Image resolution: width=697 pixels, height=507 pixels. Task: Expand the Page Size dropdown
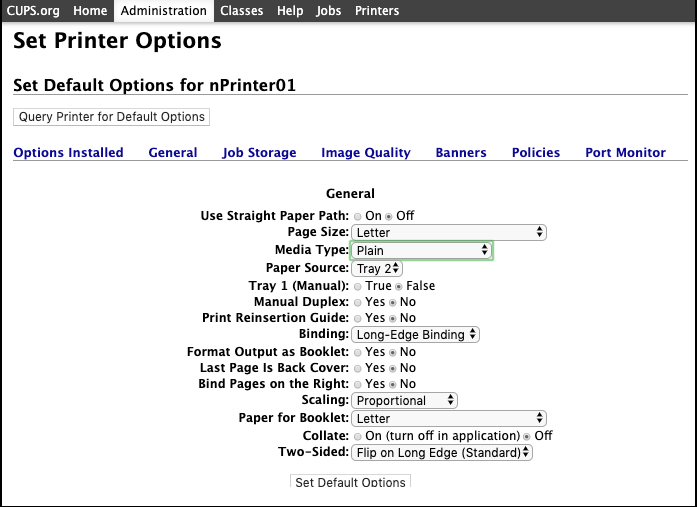click(449, 232)
